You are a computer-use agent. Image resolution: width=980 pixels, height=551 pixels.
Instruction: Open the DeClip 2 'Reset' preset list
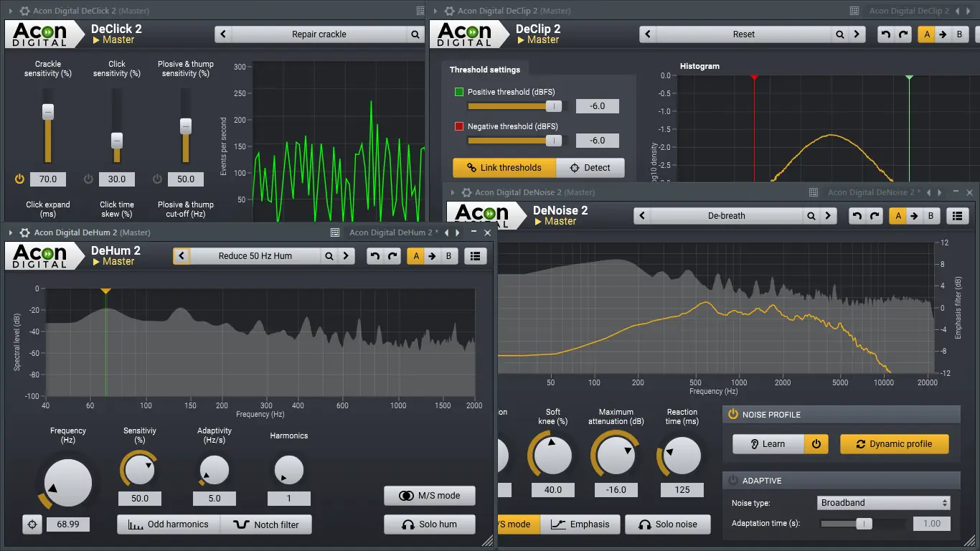[x=744, y=34]
